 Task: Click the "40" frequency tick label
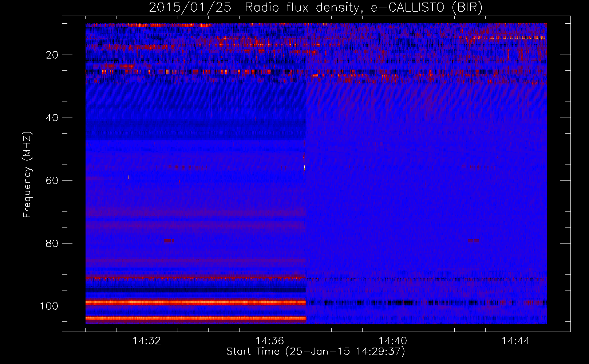(x=52, y=118)
